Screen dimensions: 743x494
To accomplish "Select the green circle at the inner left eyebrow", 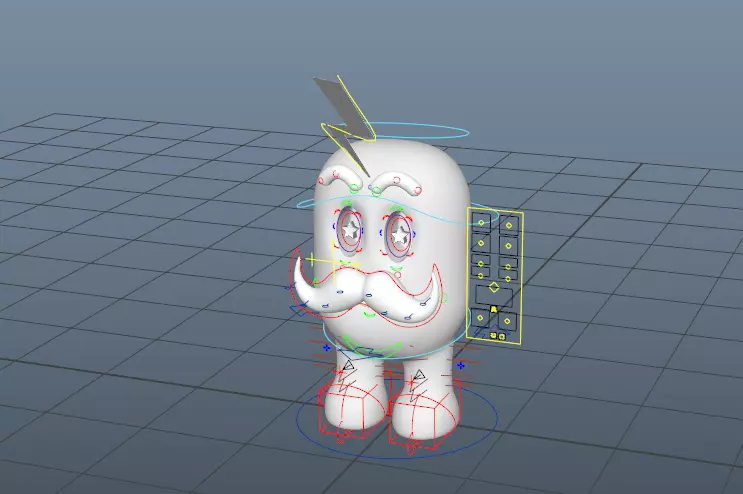I will pyautogui.click(x=354, y=189).
